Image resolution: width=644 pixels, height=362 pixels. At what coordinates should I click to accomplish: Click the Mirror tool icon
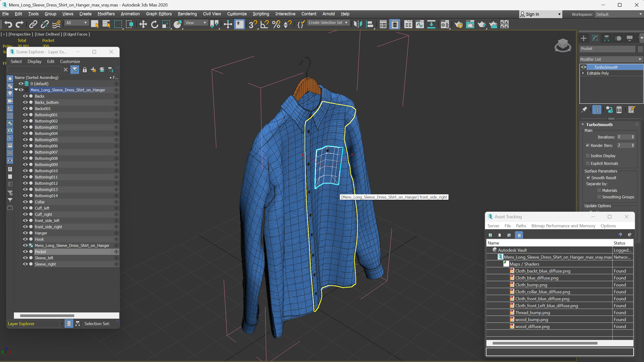(x=358, y=24)
